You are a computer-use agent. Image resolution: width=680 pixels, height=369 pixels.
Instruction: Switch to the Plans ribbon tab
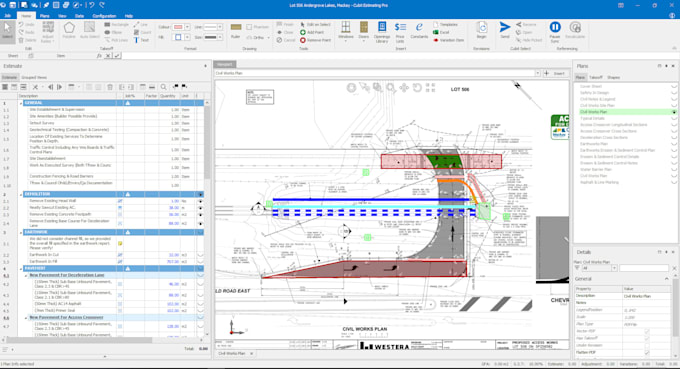click(45, 16)
